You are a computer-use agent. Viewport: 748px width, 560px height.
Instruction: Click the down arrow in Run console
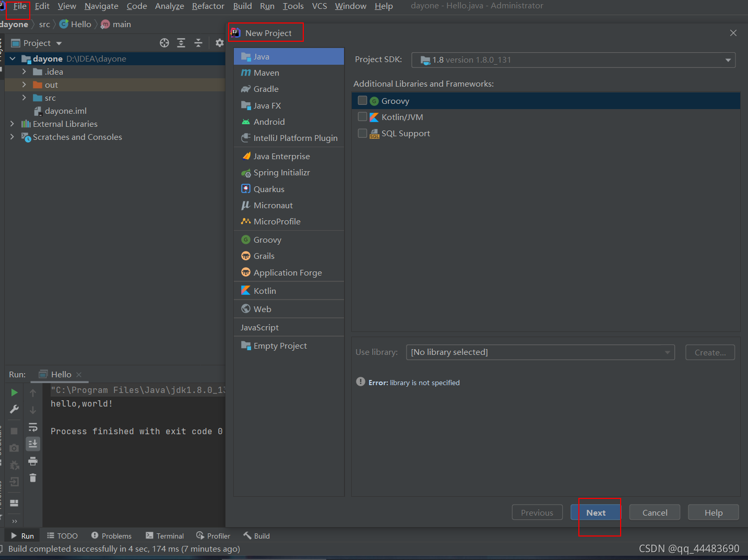coord(33,410)
